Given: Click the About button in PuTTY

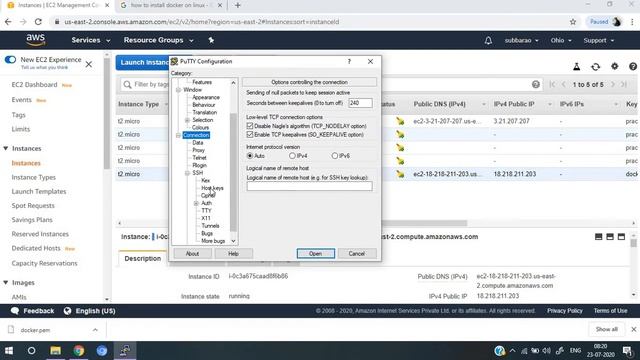Looking at the screenshot, I should click(192, 253).
